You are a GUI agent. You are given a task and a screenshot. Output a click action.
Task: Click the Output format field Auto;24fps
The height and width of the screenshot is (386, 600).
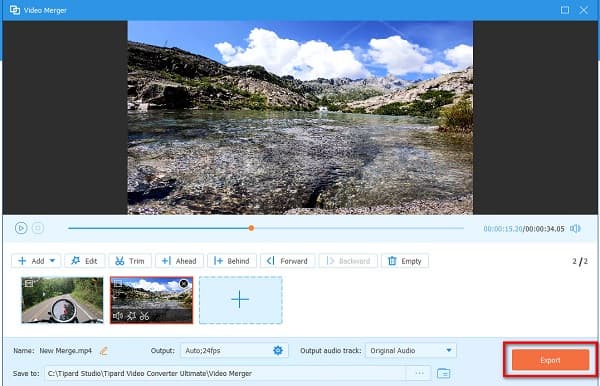pyautogui.click(x=234, y=350)
